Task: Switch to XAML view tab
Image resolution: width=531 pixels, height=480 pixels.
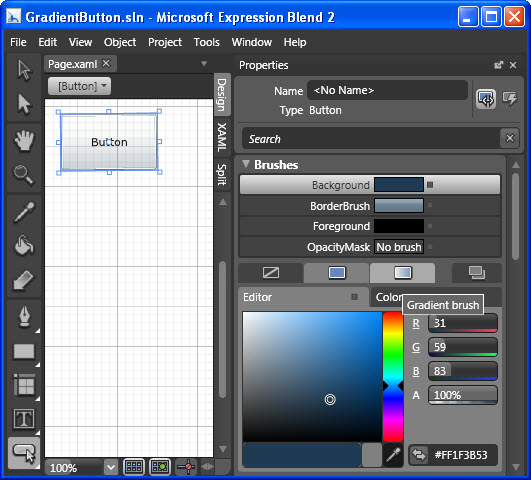Action: click(222, 137)
